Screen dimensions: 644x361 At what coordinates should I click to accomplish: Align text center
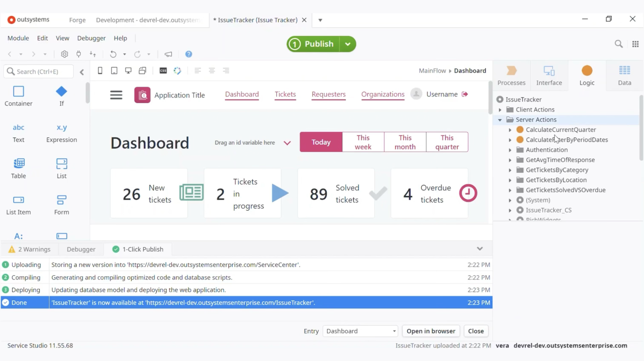tap(212, 70)
